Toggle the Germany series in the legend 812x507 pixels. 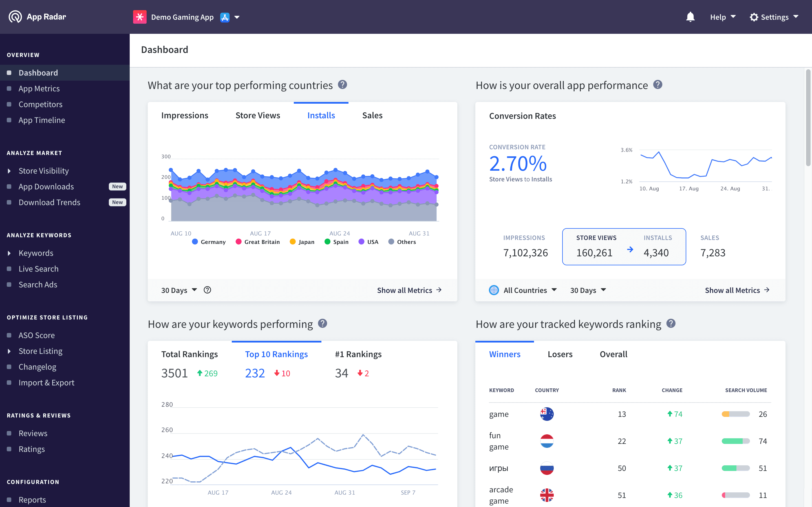(208, 241)
